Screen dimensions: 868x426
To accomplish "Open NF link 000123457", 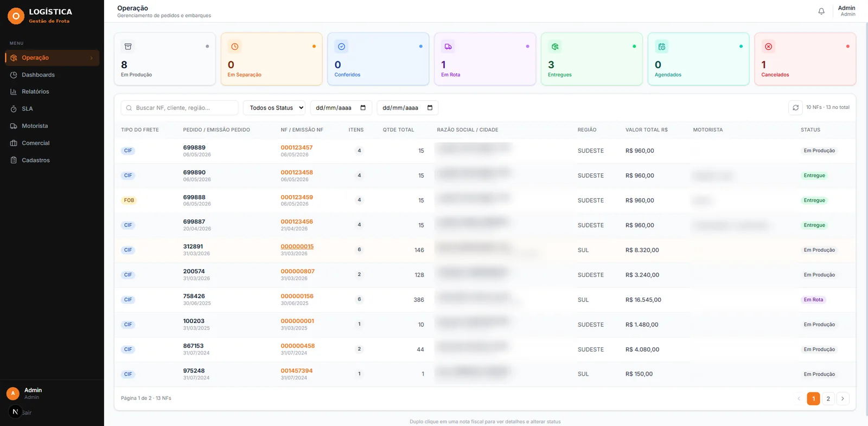I will (x=296, y=147).
